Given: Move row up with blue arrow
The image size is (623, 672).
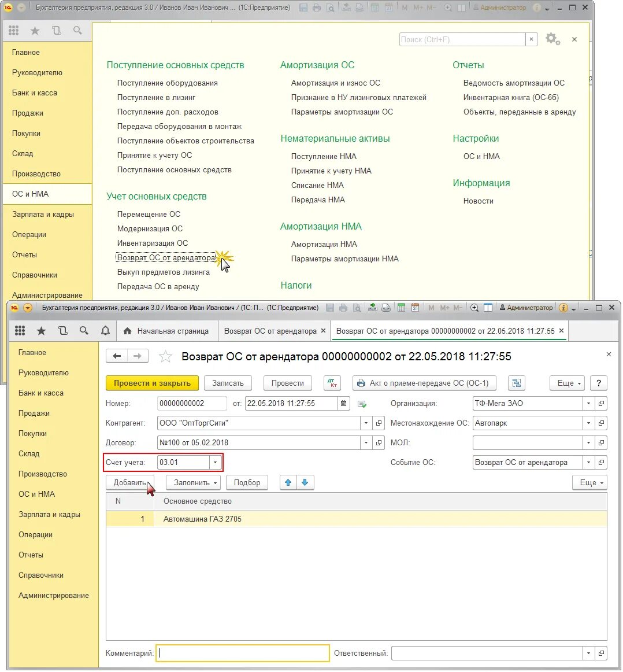Looking at the screenshot, I should 288,482.
